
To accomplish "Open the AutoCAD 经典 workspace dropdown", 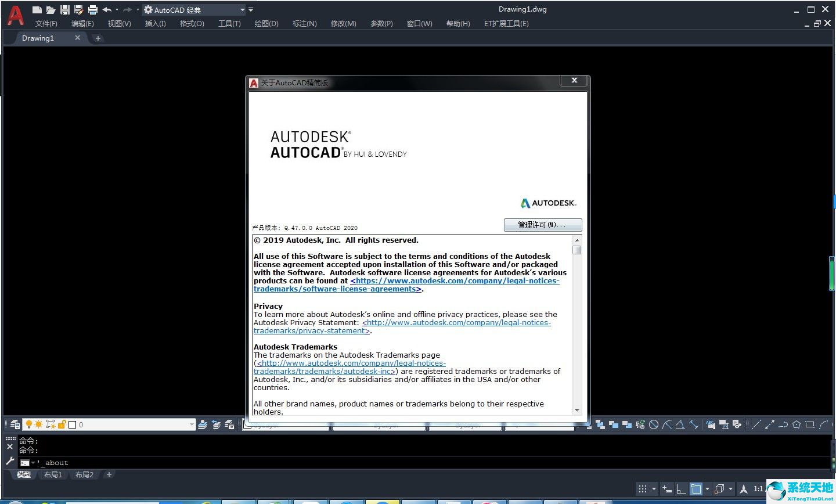I will click(194, 10).
